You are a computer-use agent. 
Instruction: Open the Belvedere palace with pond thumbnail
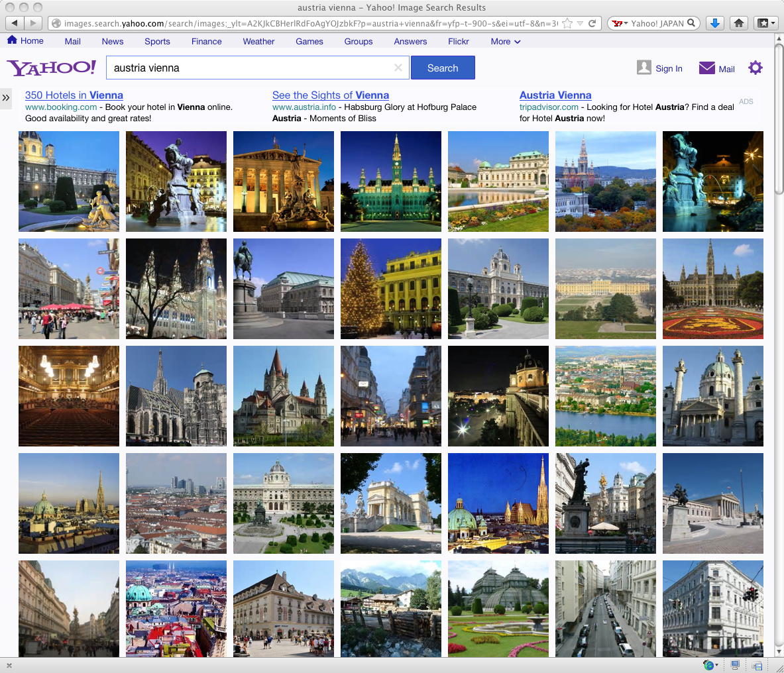[498, 181]
